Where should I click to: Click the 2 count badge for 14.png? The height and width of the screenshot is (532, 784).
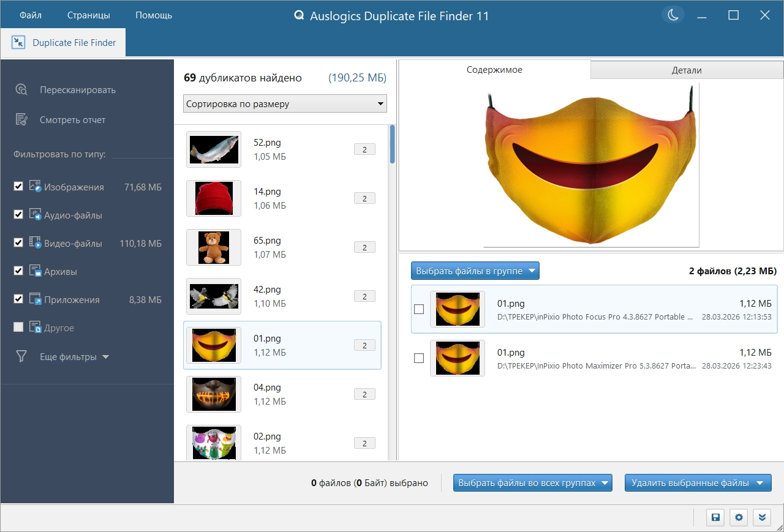coord(364,198)
